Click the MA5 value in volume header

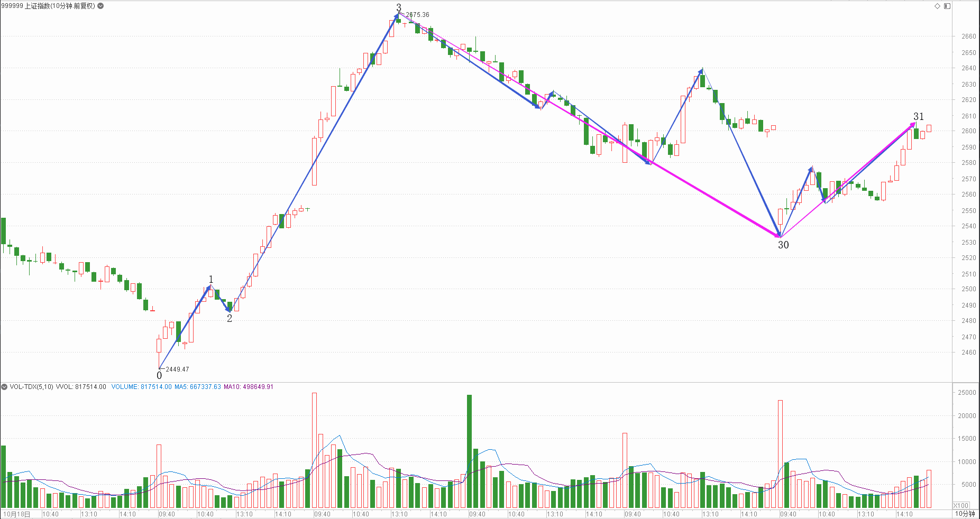(x=197, y=387)
